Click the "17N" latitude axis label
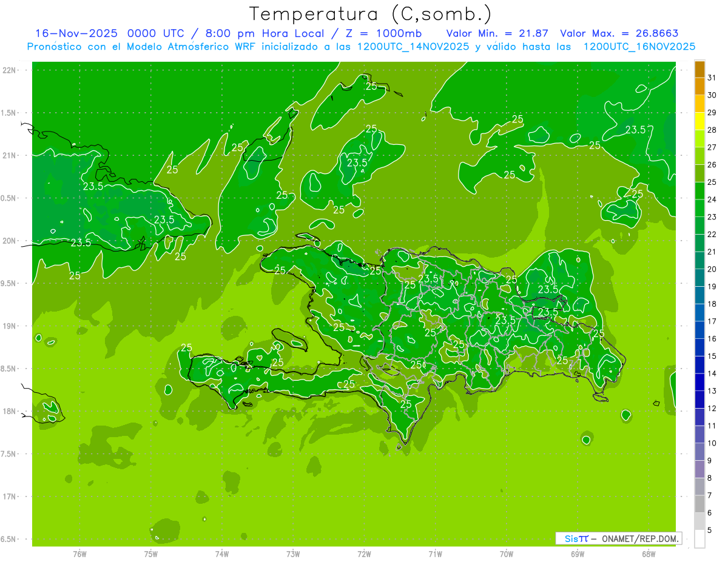 [x=10, y=497]
